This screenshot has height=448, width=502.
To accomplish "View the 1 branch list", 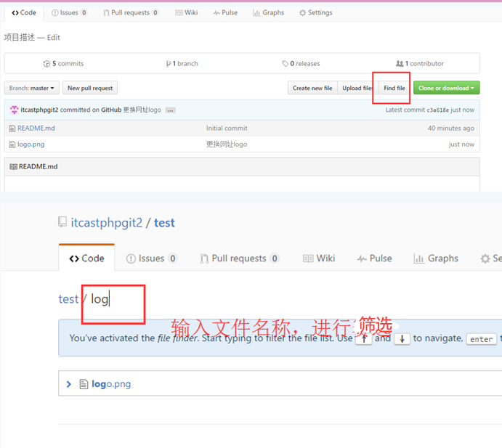I will click(182, 64).
